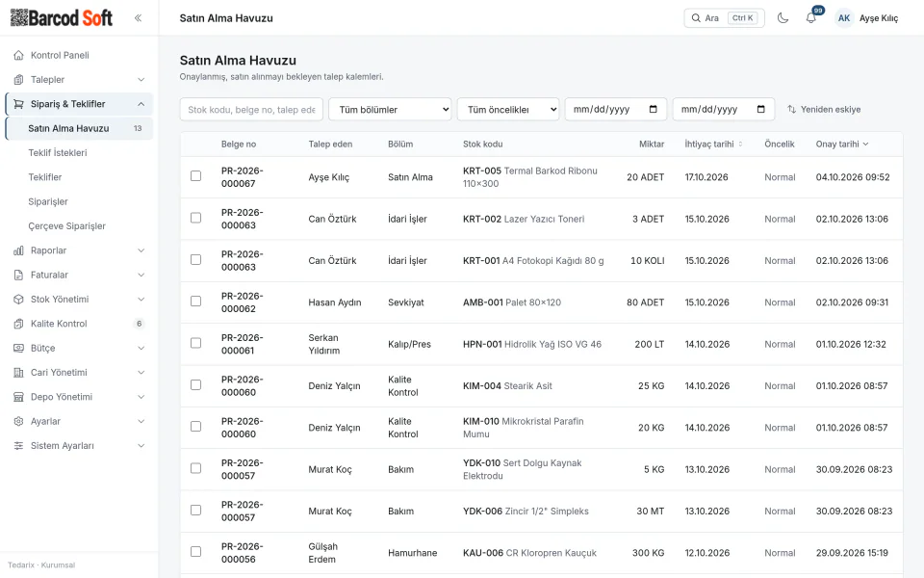The width and height of the screenshot is (924, 578).
Task: Click the Sipariş & Teklifler cart icon
Action: click(19, 104)
